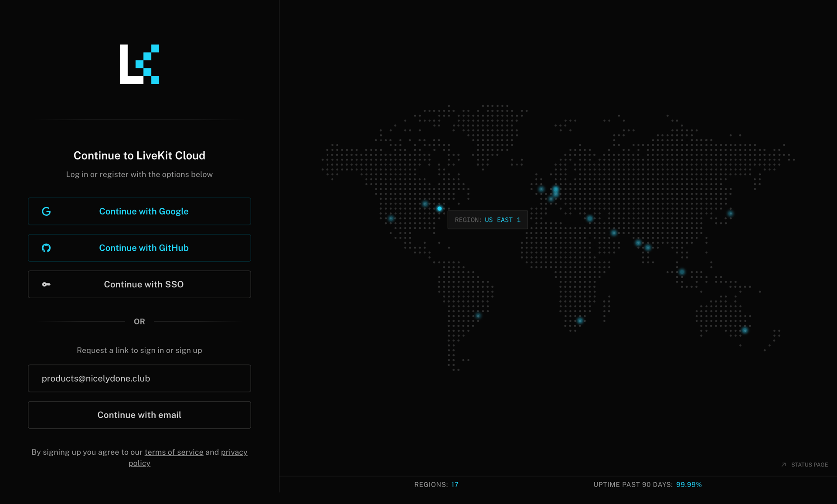Open the STATUS PAGE link
This screenshot has height=504, width=837.
pos(809,465)
